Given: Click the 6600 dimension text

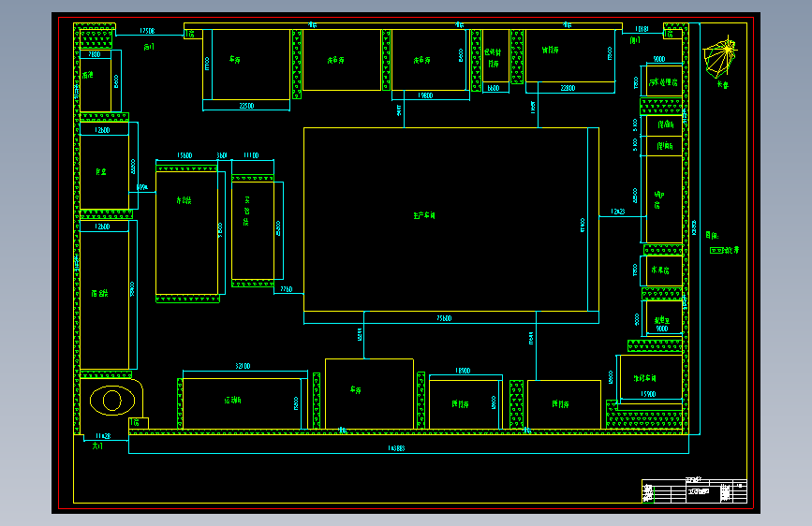Looking at the screenshot, I should (x=494, y=88).
